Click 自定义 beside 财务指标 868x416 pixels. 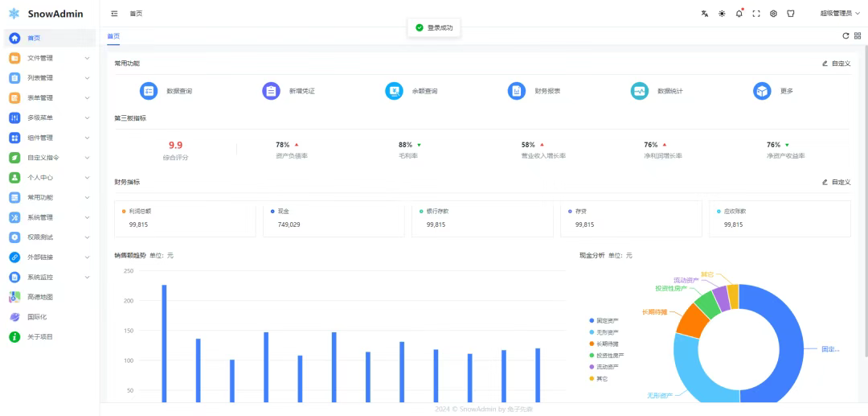point(836,182)
